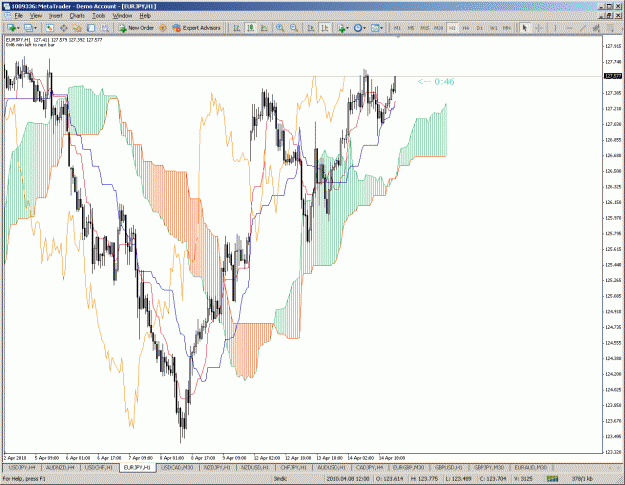This screenshot has height=485, width=625.
Task: Set timeframe to M30
Action: tap(438, 28)
